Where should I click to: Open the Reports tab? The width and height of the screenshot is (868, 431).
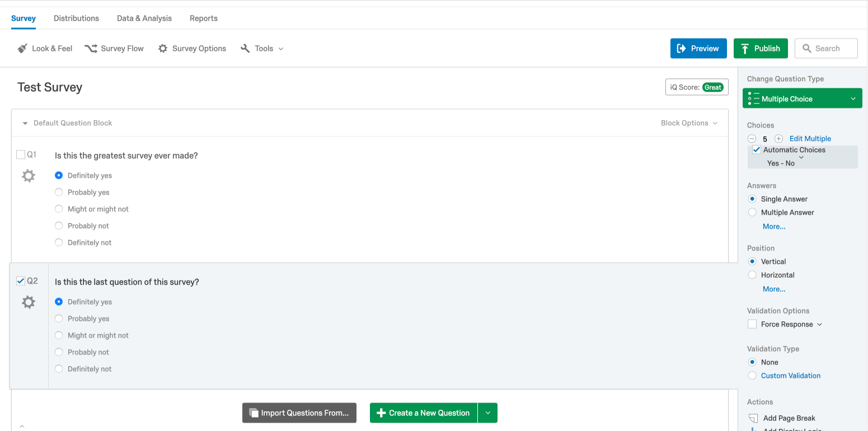[204, 18]
